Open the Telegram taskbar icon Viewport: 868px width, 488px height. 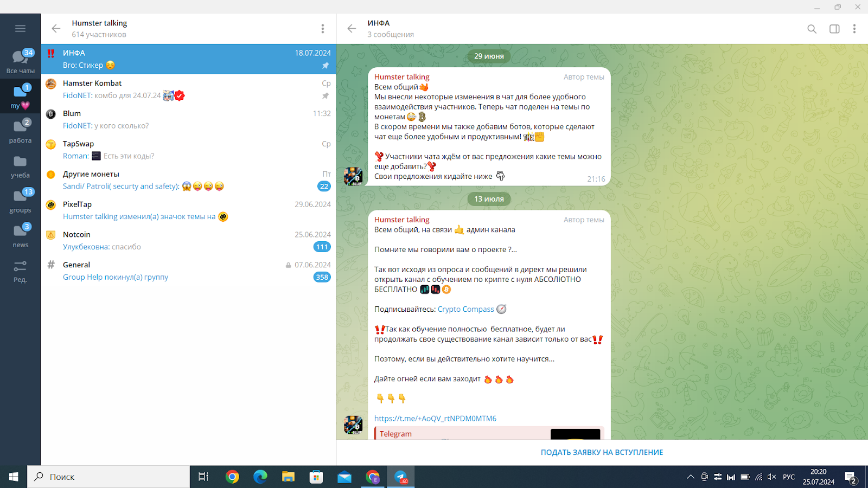401,477
